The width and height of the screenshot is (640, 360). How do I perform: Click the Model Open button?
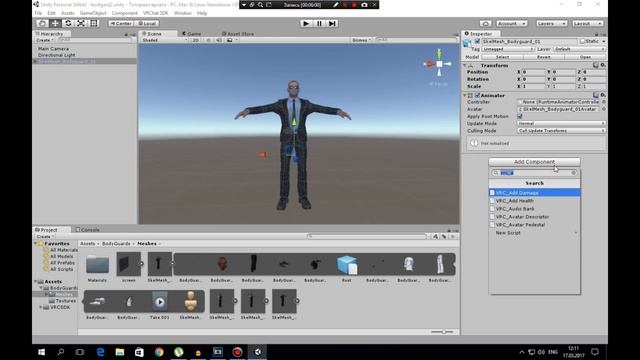pos(585,57)
